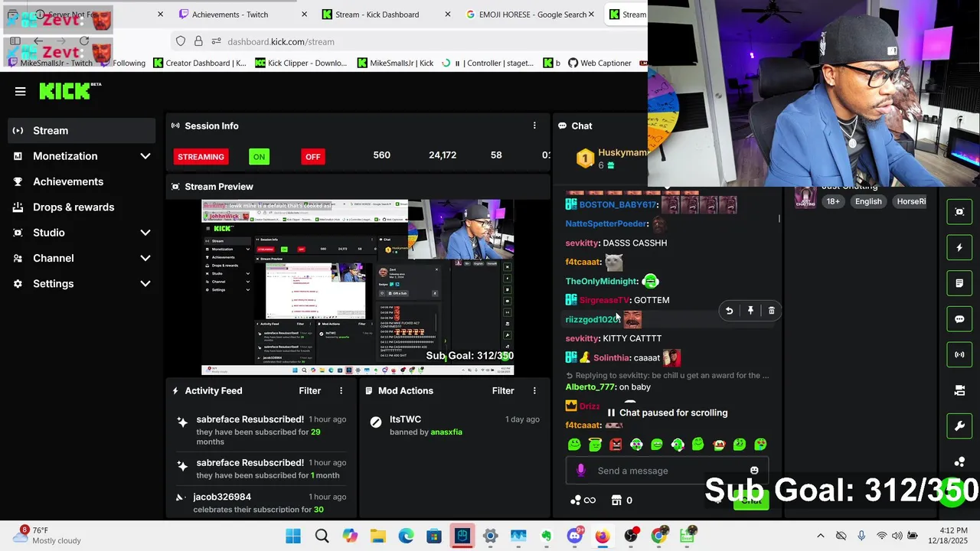Viewport: 980px width, 551px height.
Task: Select Stream in the sidebar
Action: click(x=83, y=130)
